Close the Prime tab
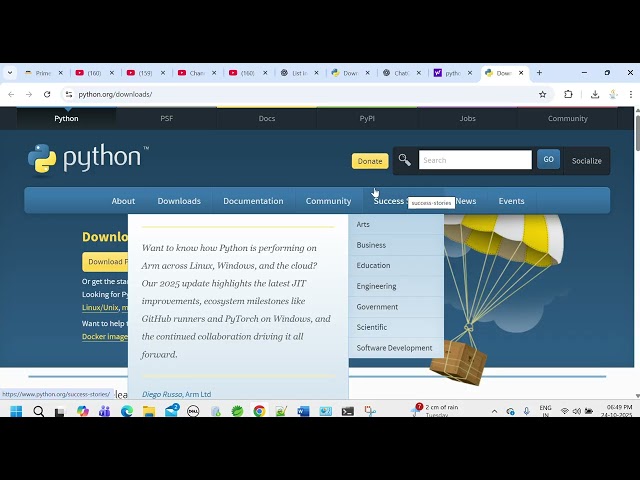The height and width of the screenshot is (480, 640). click(x=60, y=73)
